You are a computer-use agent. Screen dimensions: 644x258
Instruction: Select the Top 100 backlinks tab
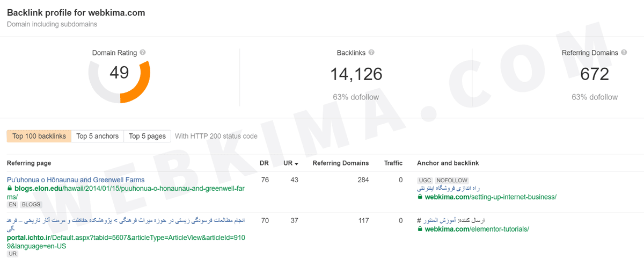pos(39,136)
